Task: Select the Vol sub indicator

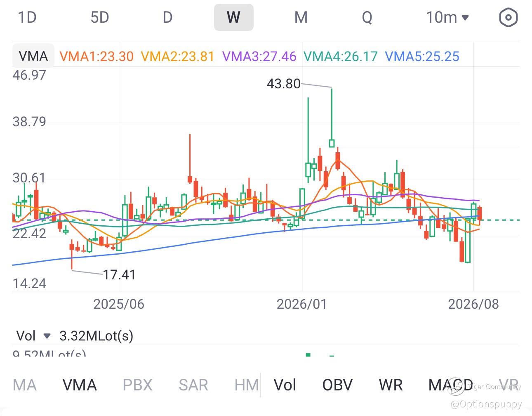Action: click(x=285, y=385)
